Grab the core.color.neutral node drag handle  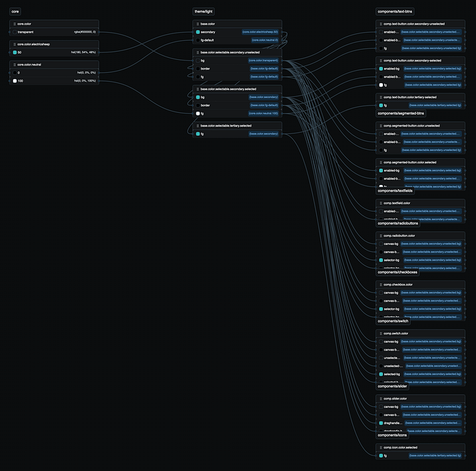click(x=14, y=65)
